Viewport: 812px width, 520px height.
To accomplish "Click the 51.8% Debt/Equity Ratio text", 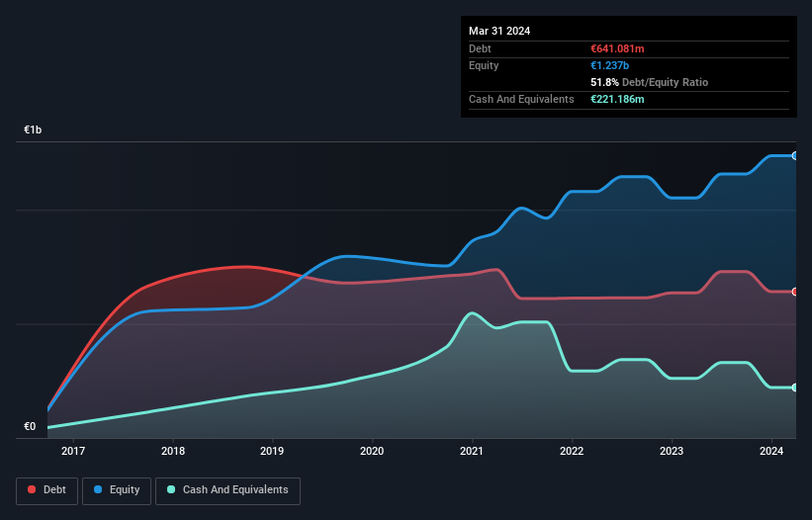I will click(649, 82).
